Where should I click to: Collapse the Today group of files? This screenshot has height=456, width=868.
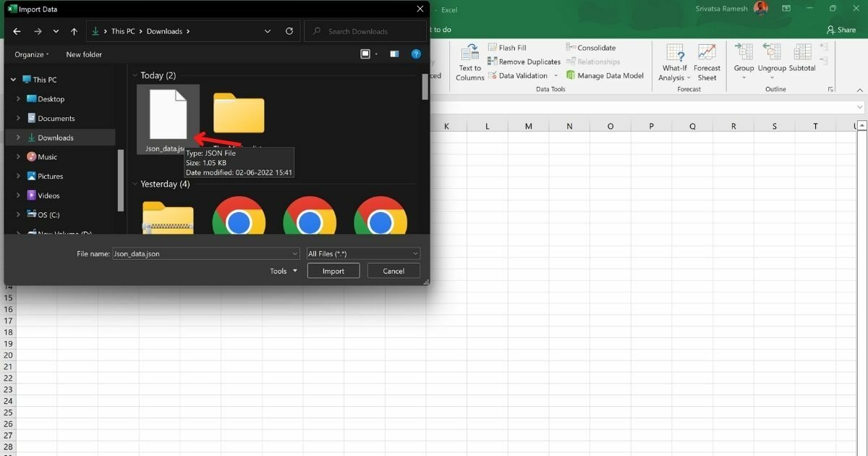coord(135,75)
